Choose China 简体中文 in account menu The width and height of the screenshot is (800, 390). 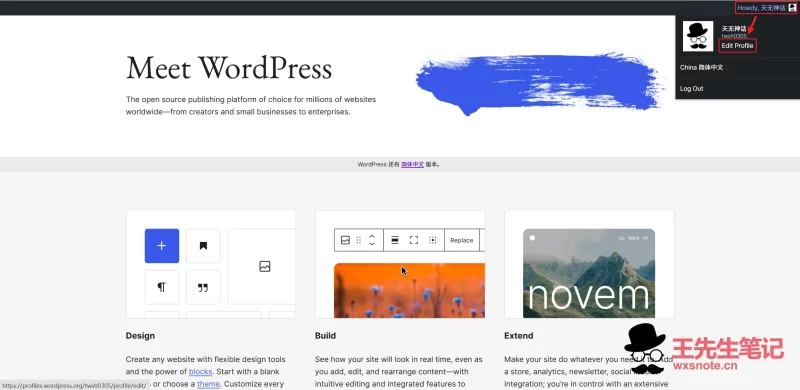tap(702, 67)
